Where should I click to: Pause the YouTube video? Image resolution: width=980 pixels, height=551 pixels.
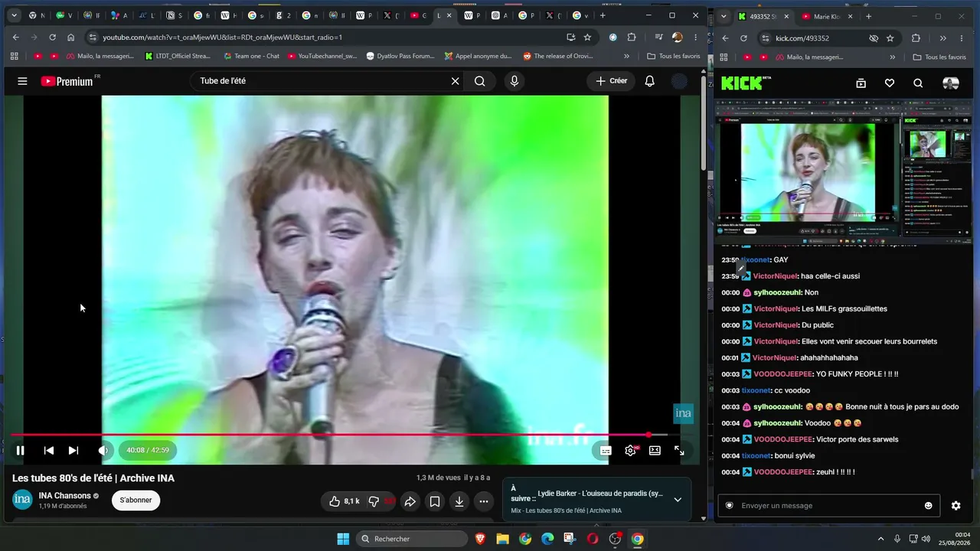coord(21,451)
